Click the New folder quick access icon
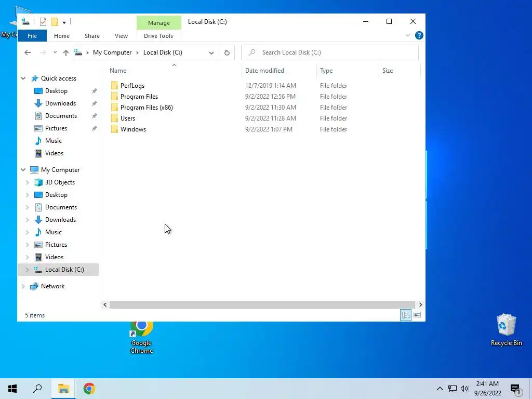This screenshot has height=399, width=532. (x=55, y=22)
